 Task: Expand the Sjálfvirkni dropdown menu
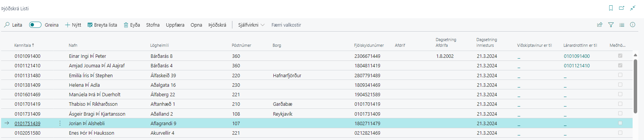[251, 25]
